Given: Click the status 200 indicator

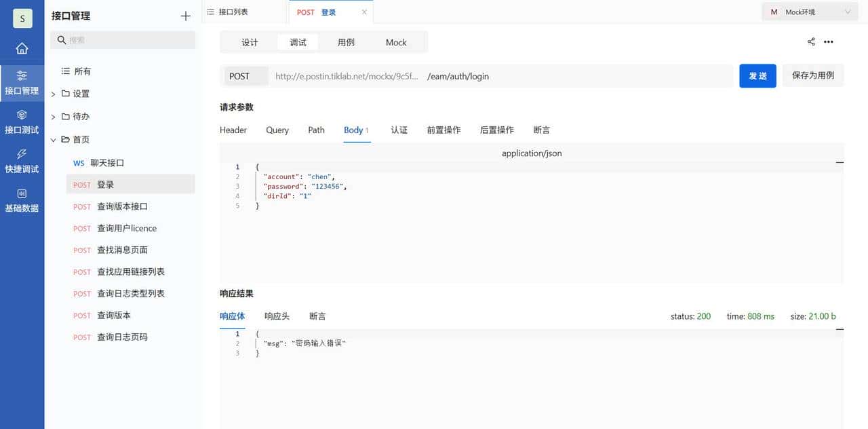Looking at the screenshot, I should (690, 316).
